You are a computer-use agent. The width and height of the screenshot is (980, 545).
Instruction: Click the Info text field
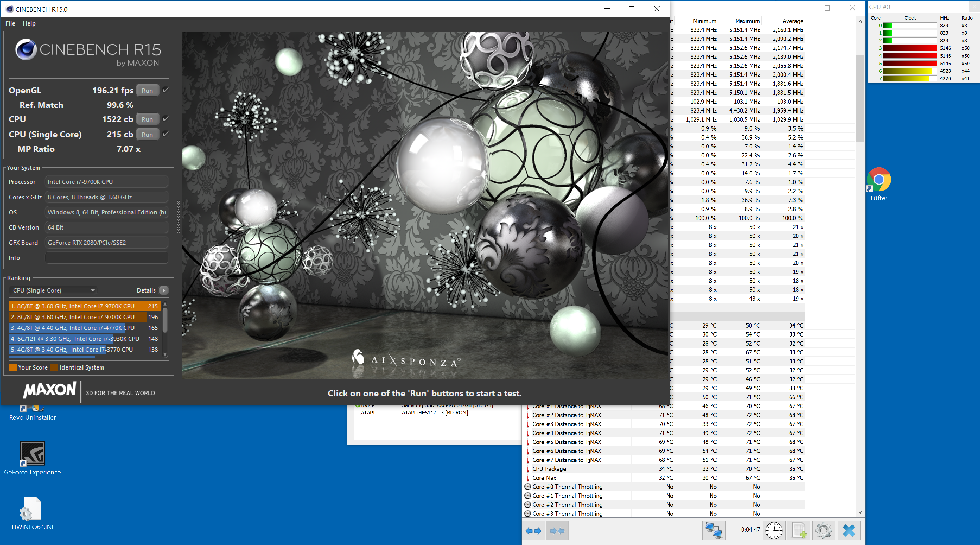coord(107,258)
